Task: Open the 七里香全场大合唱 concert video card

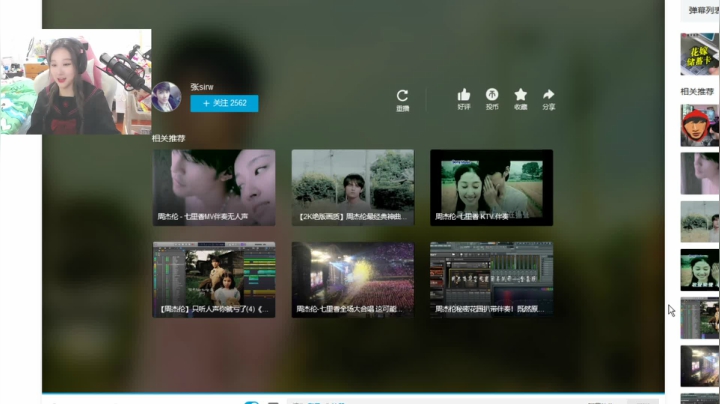Action: [x=353, y=280]
